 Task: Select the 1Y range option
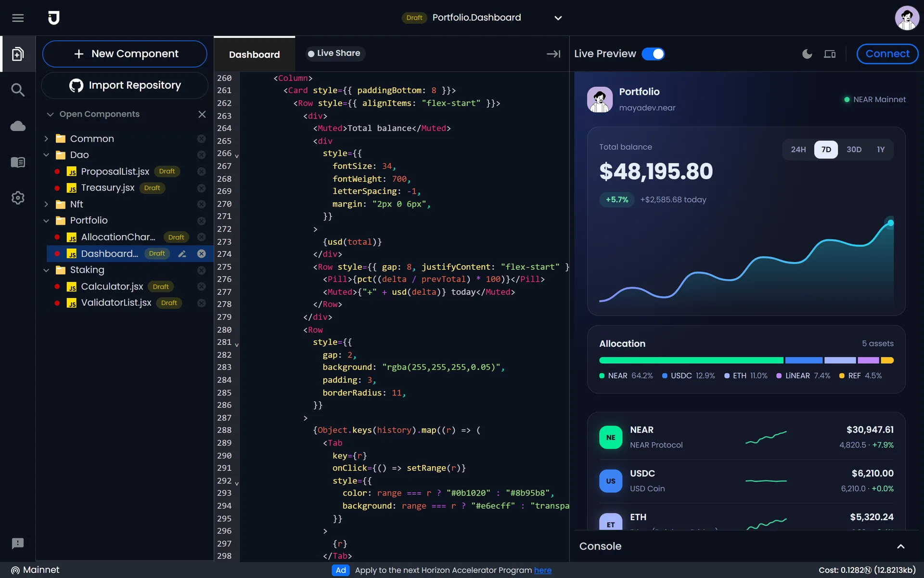coord(881,150)
